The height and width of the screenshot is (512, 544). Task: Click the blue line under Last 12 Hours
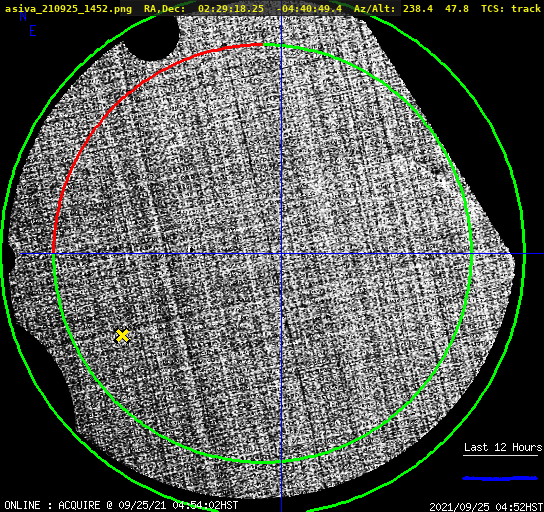click(x=500, y=478)
